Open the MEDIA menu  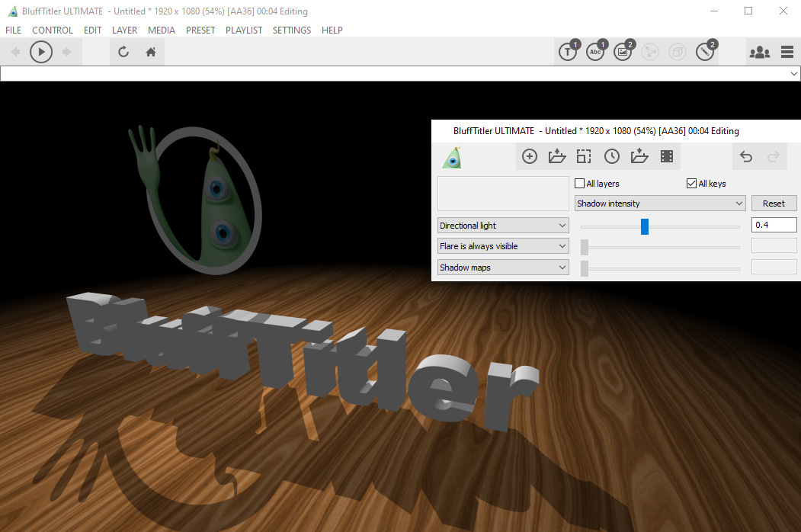pyautogui.click(x=162, y=30)
